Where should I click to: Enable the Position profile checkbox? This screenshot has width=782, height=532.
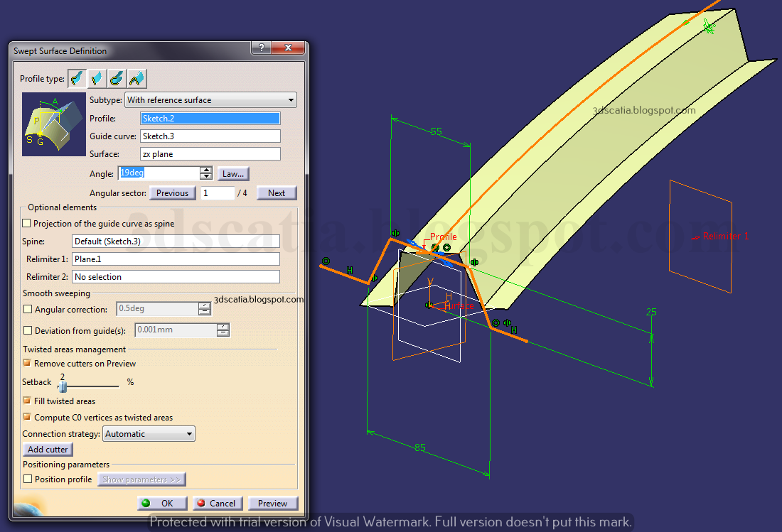point(27,479)
